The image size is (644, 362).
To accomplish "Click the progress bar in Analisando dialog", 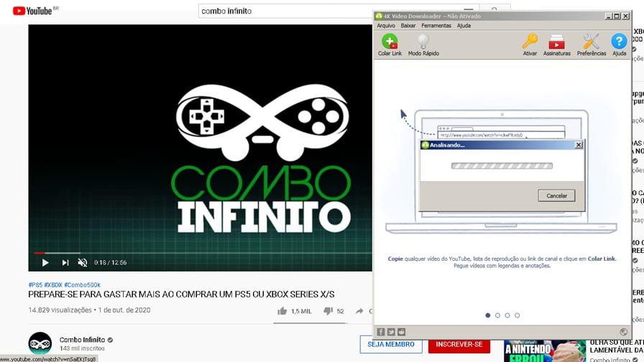I will [502, 166].
